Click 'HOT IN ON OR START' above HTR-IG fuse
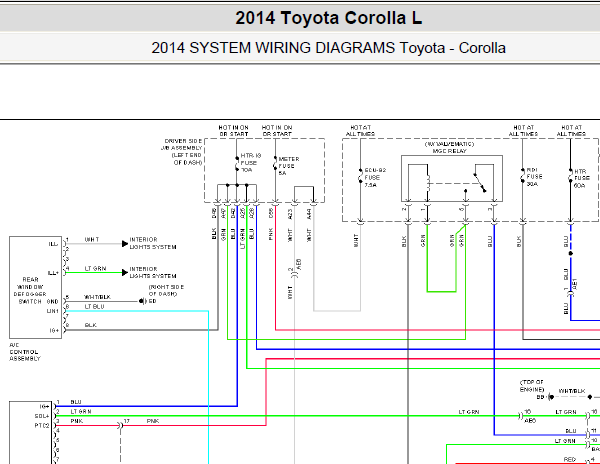The height and width of the screenshot is (464, 600). click(x=233, y=131)
